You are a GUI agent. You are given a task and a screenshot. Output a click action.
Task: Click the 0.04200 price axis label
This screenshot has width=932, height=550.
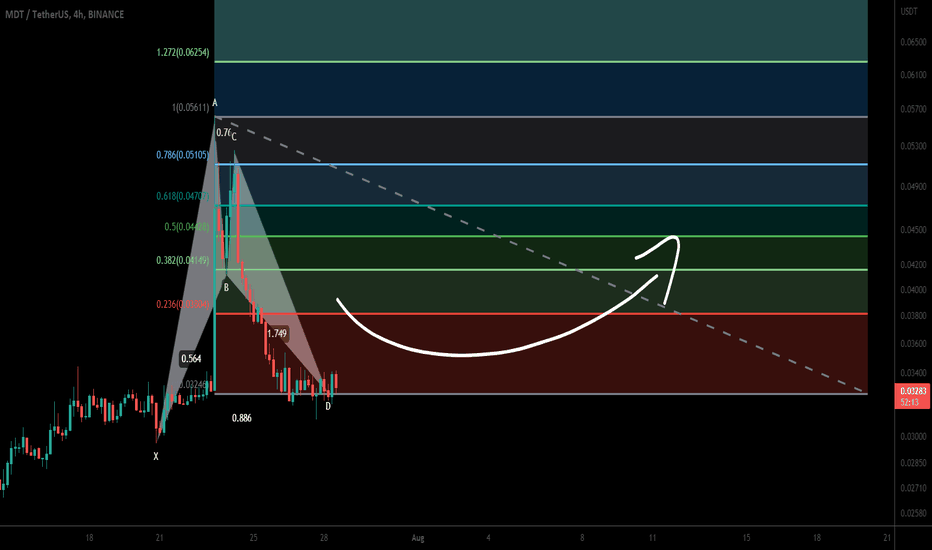click(x=913, y=264)
